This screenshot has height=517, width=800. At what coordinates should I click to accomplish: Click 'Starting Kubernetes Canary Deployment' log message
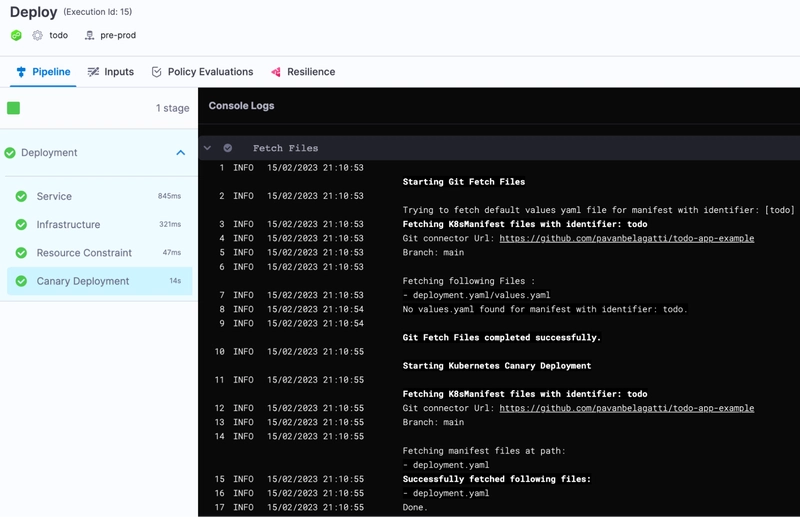[x=497, y=366]
